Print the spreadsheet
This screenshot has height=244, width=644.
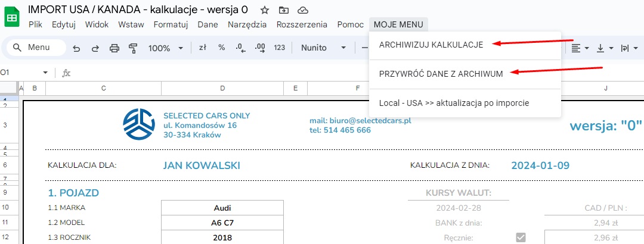[x=114, y=48]
